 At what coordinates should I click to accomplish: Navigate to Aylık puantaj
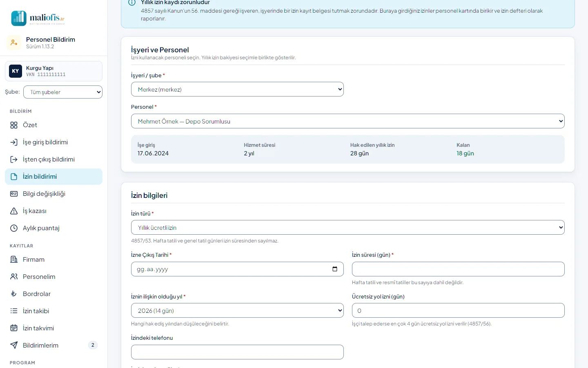click(53, 228)
